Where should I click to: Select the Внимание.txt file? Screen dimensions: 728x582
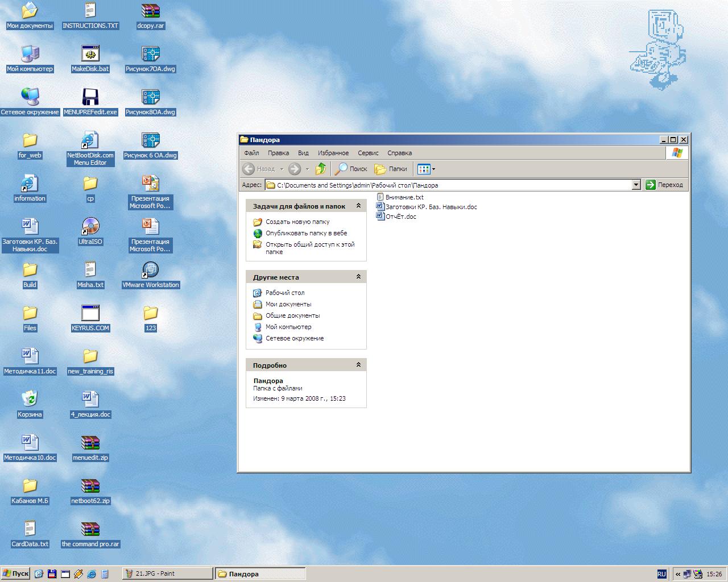(x=404, y=197)
